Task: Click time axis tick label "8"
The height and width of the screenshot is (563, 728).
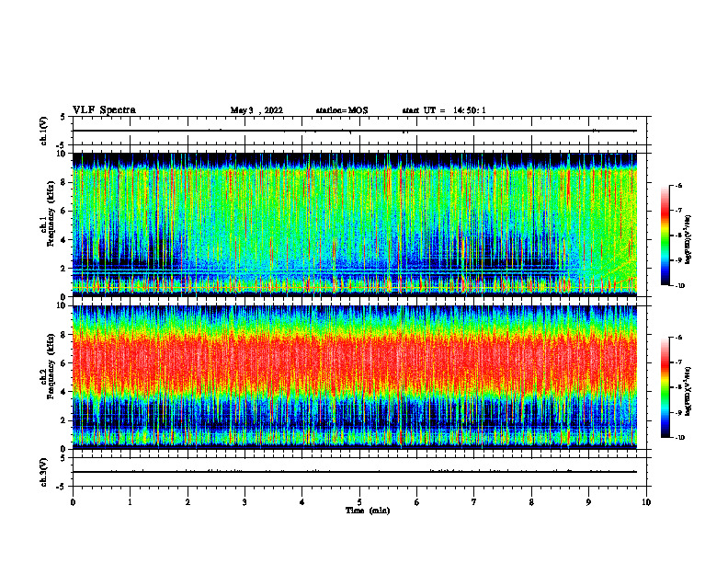Action: click(531, 502)
